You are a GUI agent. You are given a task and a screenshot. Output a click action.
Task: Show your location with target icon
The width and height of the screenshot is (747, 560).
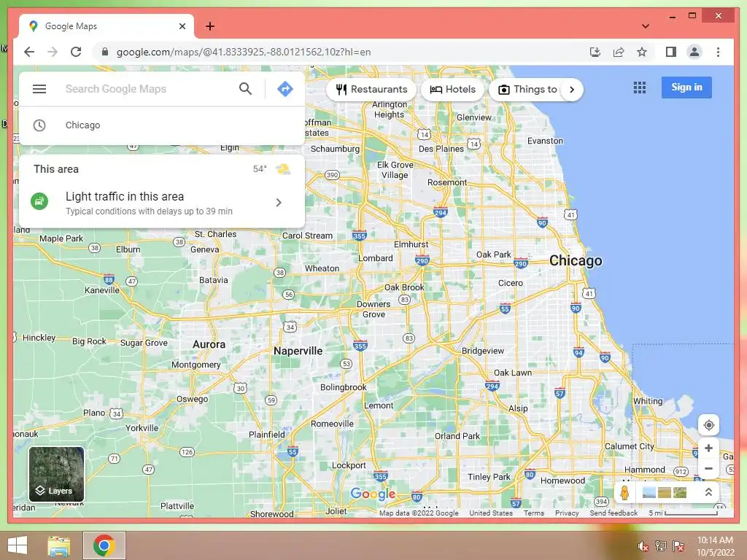point(708,425)
